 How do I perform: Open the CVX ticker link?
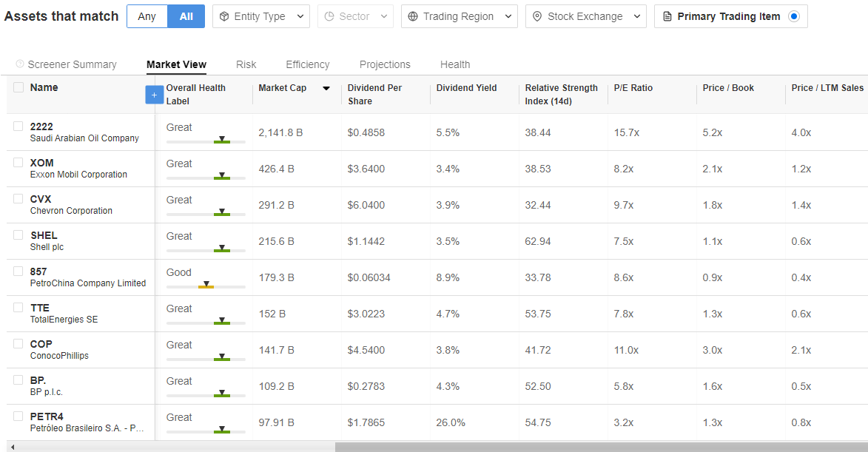click(41, 199)
